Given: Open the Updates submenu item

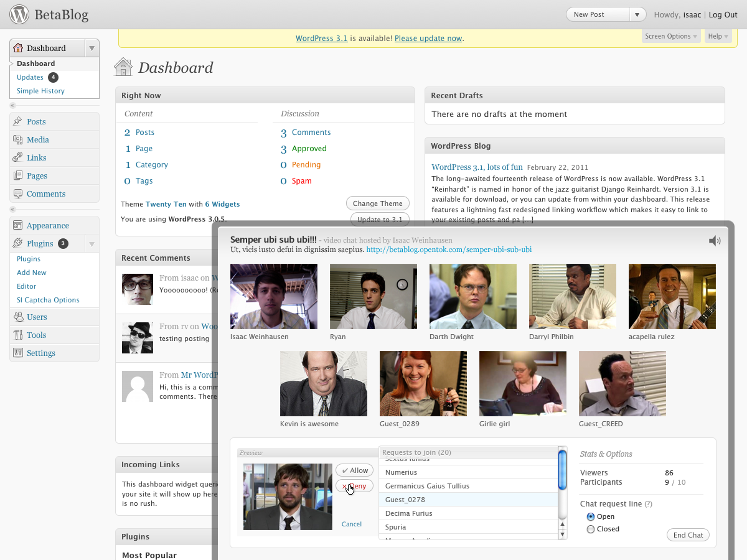Looking at the screenshot, I should pyautogui.click(x=30, y=77).
